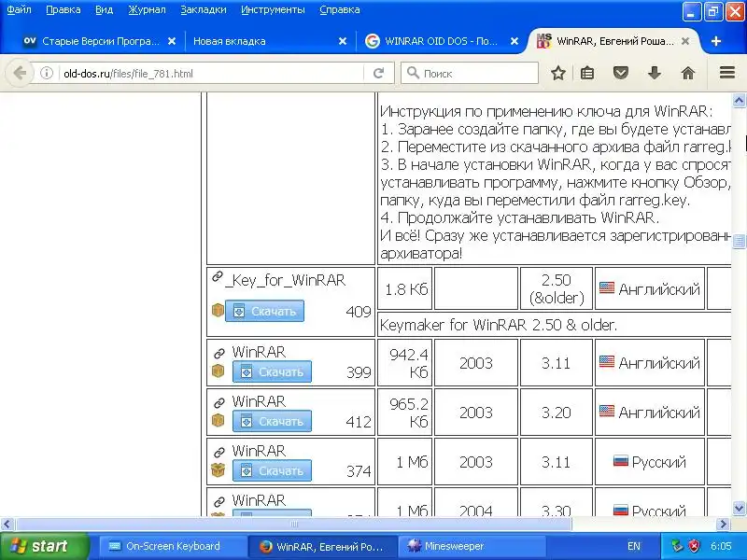
Task: Switch to On-Screen Keyboard in taskbar
Action: (172, 546)
